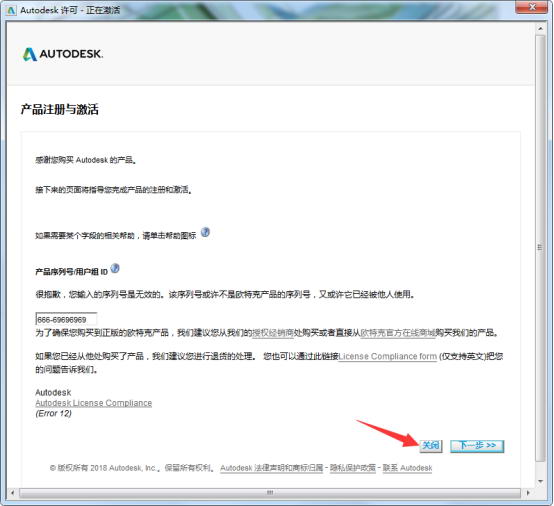Click the vertical scrollbar up arrow
The width and height of the screenshot is (554, 506).
[x=540, y=28]
